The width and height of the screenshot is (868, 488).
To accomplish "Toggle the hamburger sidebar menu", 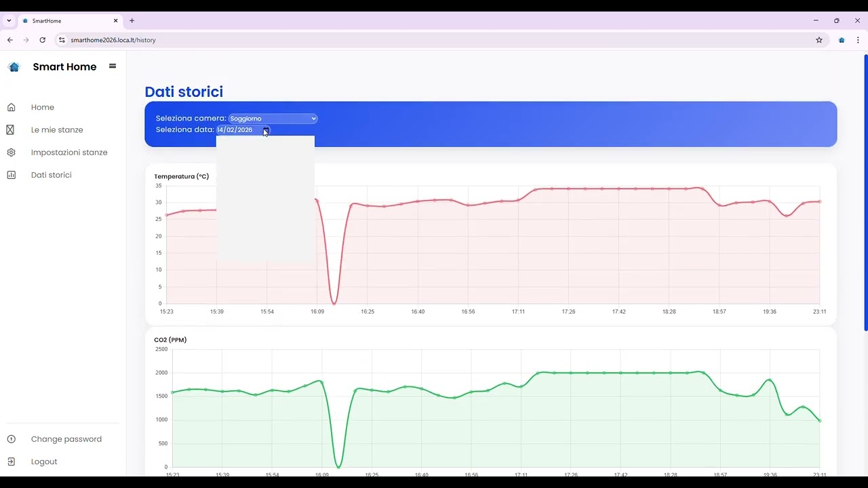I will [x=113, y=66].
